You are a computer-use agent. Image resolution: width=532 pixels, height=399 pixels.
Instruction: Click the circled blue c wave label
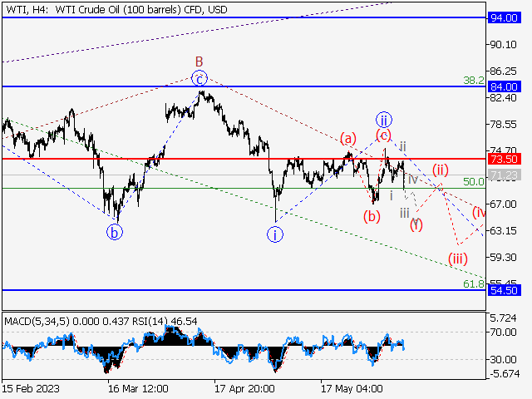199,79
